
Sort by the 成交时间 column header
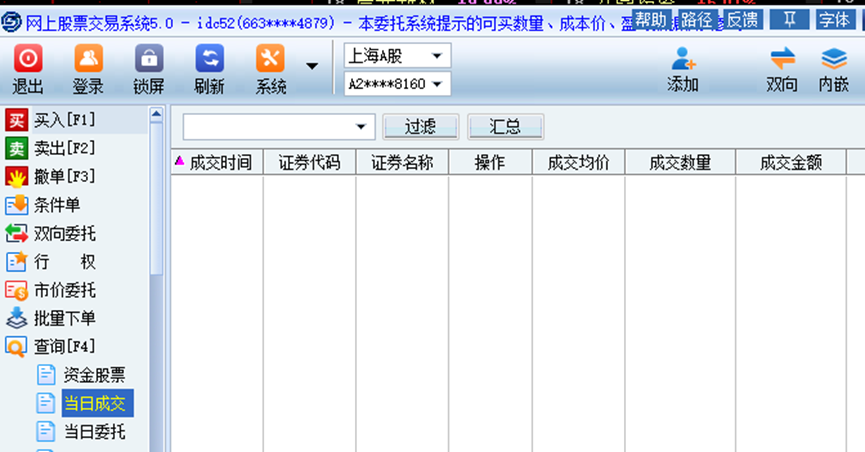click(218, 163)
